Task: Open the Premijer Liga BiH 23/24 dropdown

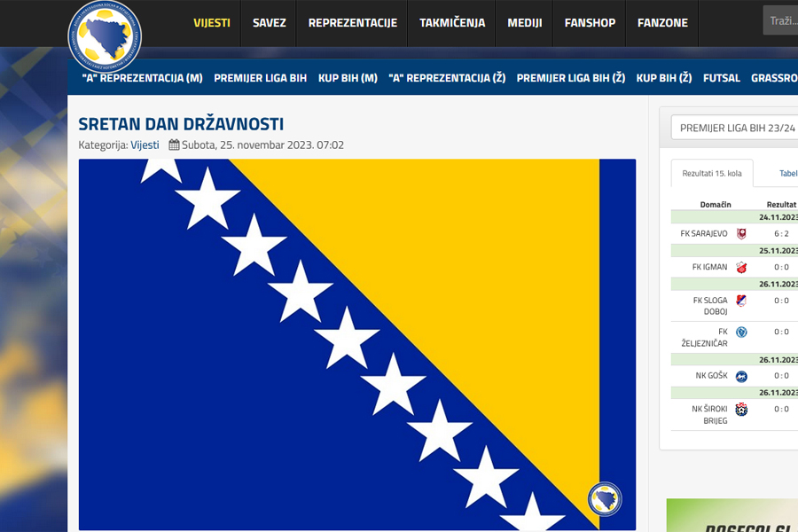Action: click(x=734, y=128)
